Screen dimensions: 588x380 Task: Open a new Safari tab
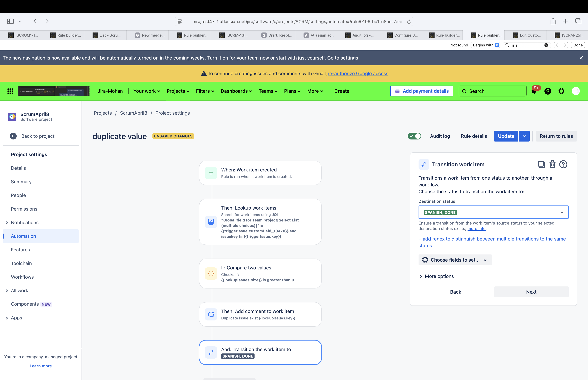(x=566, y=21)
